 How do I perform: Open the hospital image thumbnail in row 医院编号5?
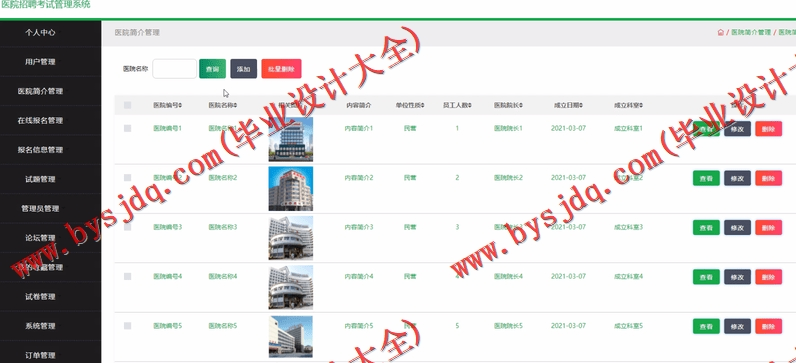tap(291, 336)
